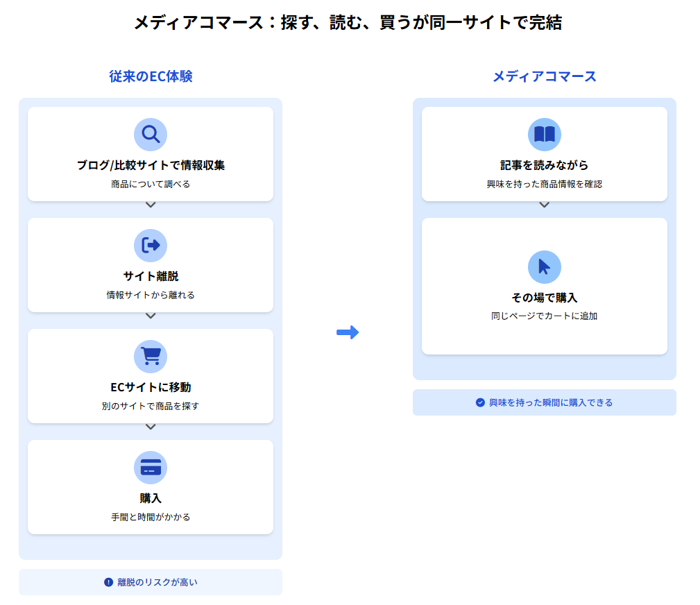This screenshot has width=700, height=605.
Task: Click chevron below 記事を読みながら card
Action: pos(544,205)
